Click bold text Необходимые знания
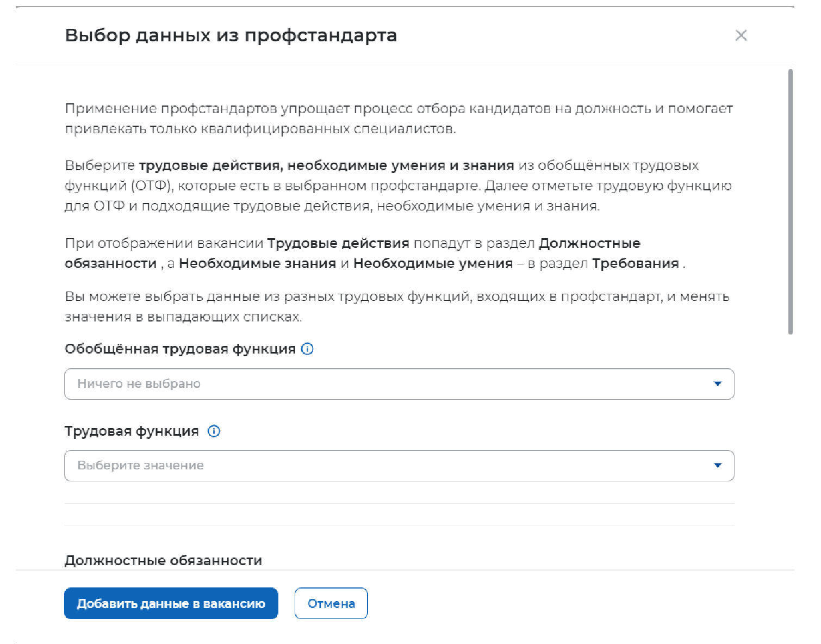This screenshot has height=644, width=821. [257, 264]
